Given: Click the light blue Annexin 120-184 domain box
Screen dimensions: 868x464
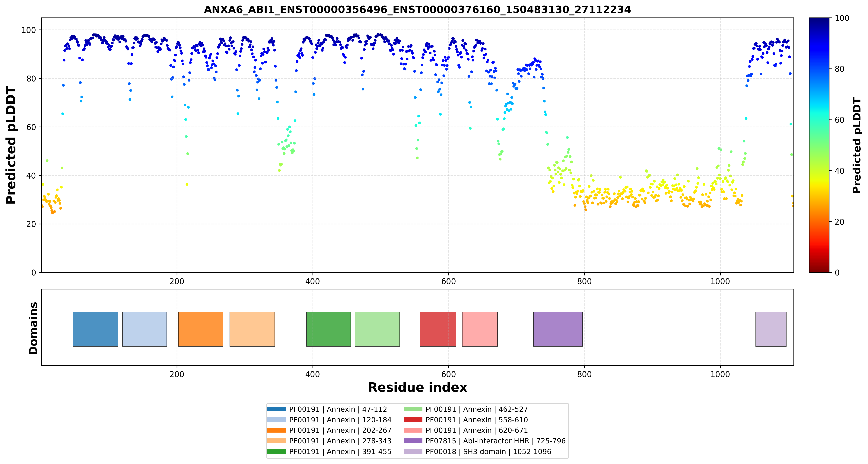Looking at the screenshot, I should pos(145,329).
